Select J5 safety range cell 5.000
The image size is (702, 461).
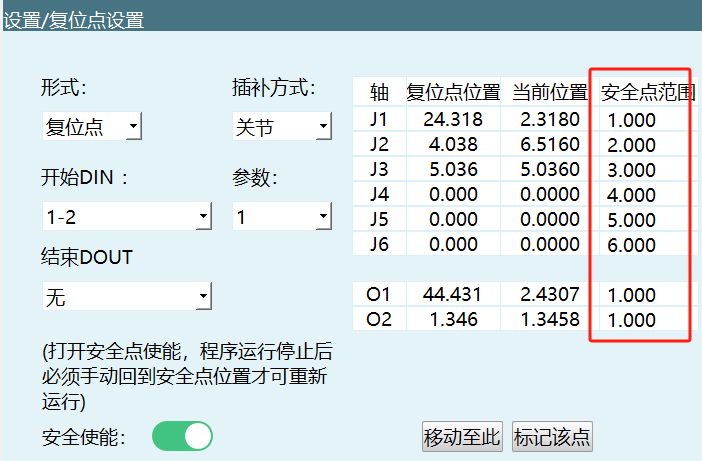[648, 220]
